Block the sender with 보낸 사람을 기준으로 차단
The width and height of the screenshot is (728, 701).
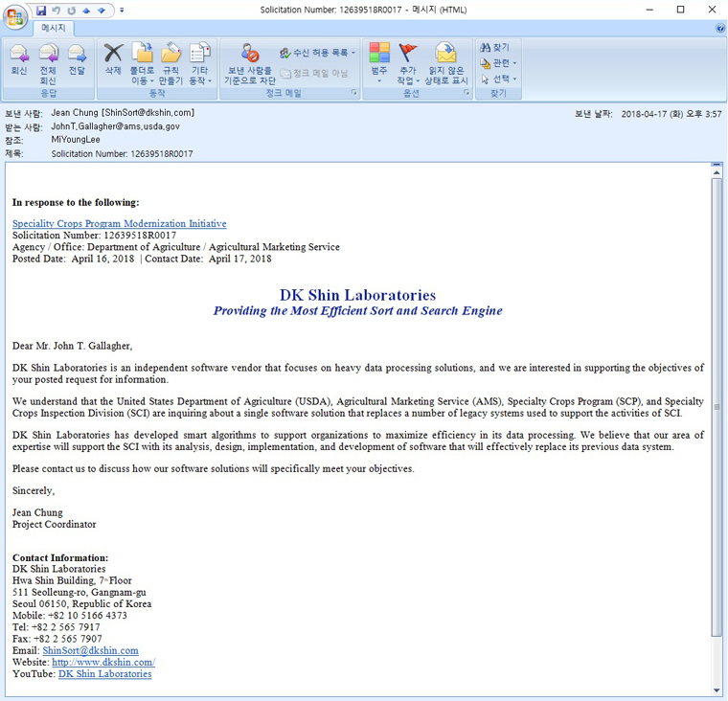tap(249, 63)
